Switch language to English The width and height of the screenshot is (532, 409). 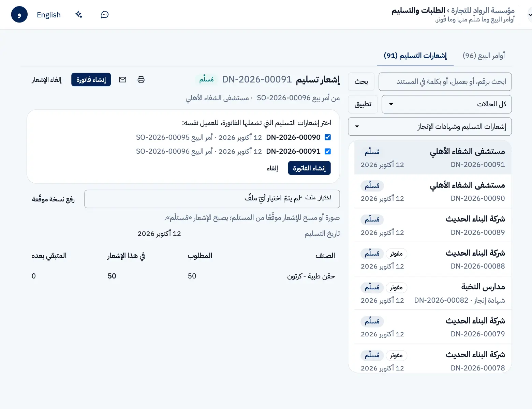click(49, 15)
